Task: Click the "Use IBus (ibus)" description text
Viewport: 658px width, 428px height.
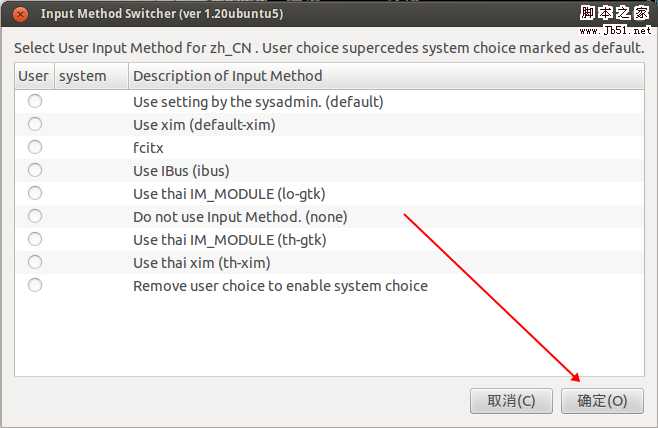Action: tap(181, 170)
